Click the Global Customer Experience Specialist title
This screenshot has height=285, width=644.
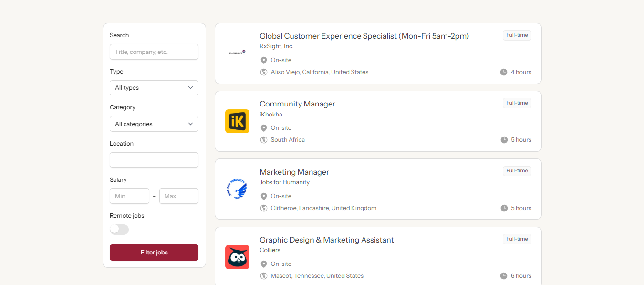point(364,36)
